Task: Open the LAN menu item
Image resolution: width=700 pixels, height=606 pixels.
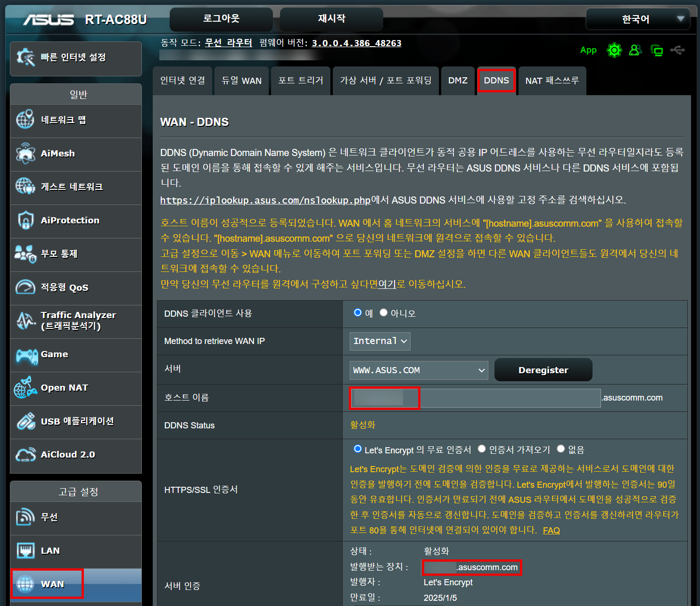Action: (76, 551)
